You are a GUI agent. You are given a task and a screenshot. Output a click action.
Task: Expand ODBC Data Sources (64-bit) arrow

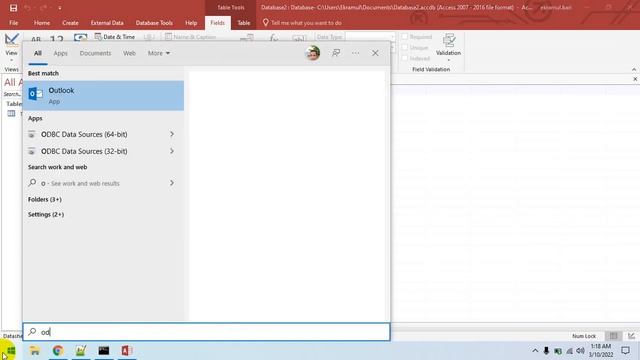[x=172, y=134]
